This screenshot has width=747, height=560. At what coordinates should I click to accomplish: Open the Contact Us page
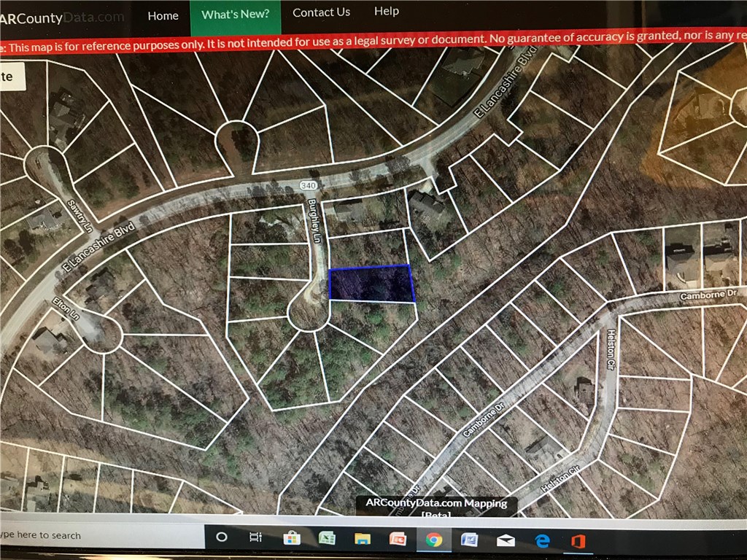(321, 12)
